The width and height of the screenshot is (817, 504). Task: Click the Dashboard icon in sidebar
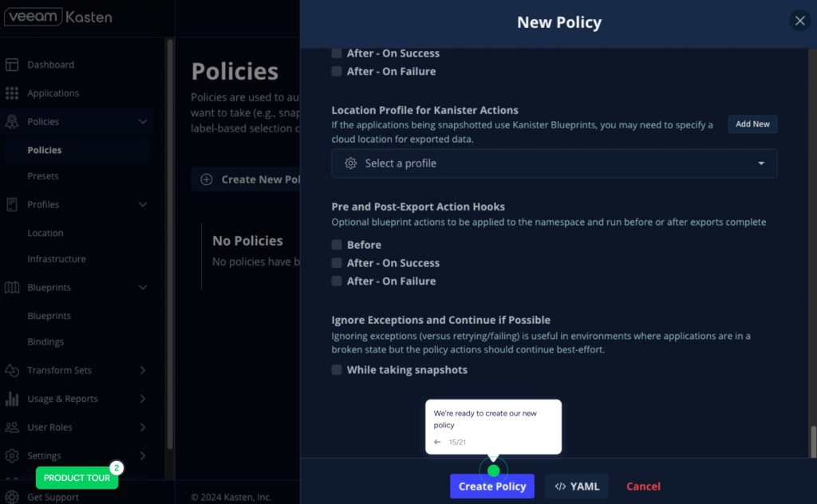[x=12, y=65]
